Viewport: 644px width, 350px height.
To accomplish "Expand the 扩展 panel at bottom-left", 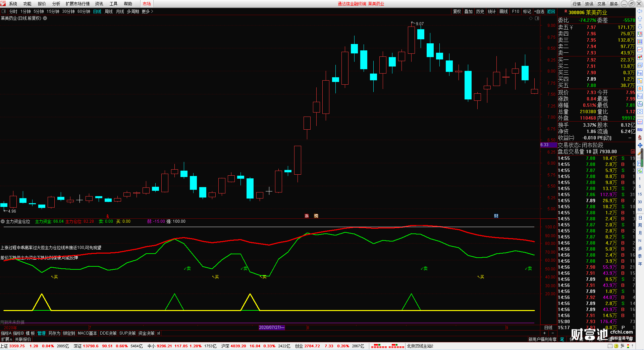I will tap(6, 339).
